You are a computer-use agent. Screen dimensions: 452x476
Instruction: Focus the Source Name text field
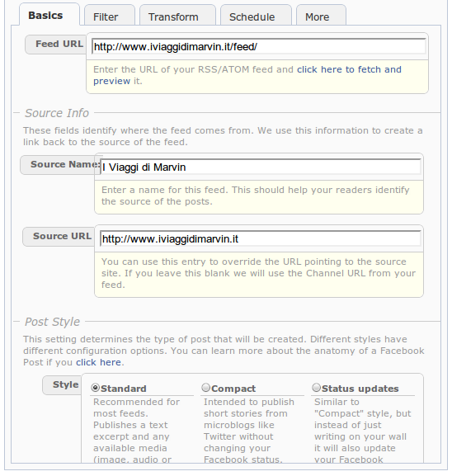261,167
